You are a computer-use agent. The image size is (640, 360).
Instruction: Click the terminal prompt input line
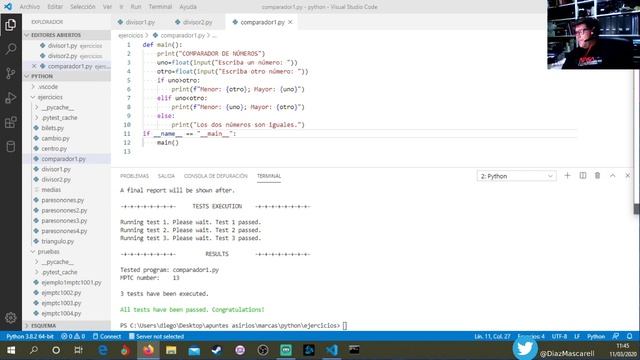click(233, 325)
